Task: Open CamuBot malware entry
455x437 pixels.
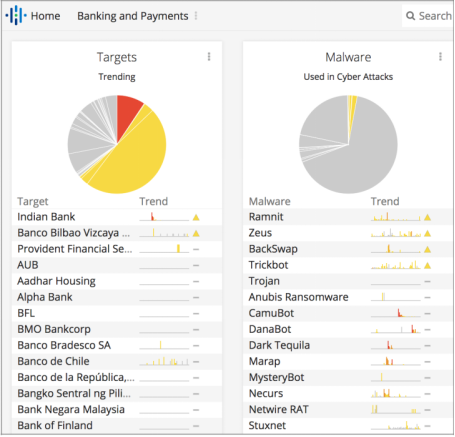Action: click(348, 313)
